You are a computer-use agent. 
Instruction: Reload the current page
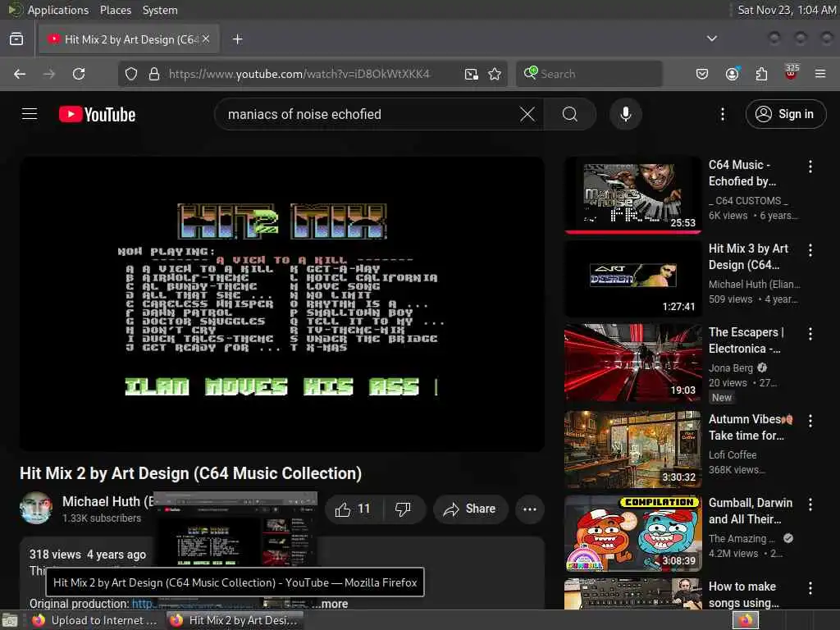pyautogui.click(x=79, y=74)
